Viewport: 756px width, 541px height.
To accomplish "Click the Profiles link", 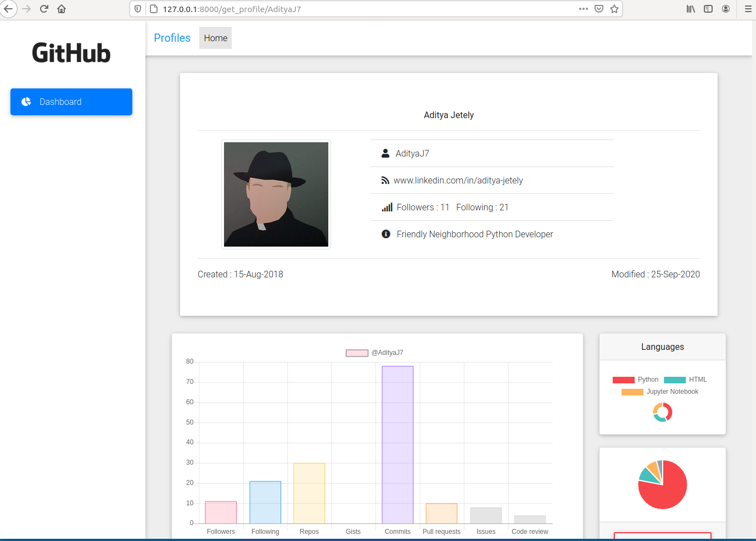I will (172, 38).
